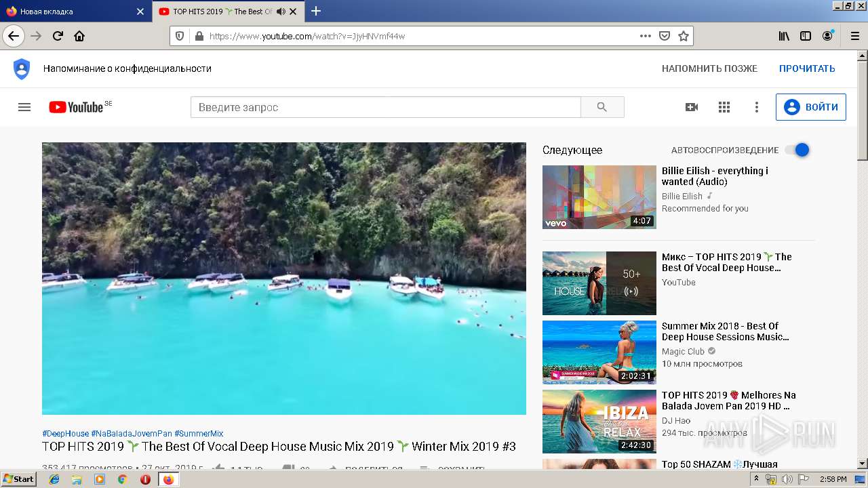868x488 pixels.
Task: Open the YouTube guide hamburger menu
Action: (x=24, y=107)
